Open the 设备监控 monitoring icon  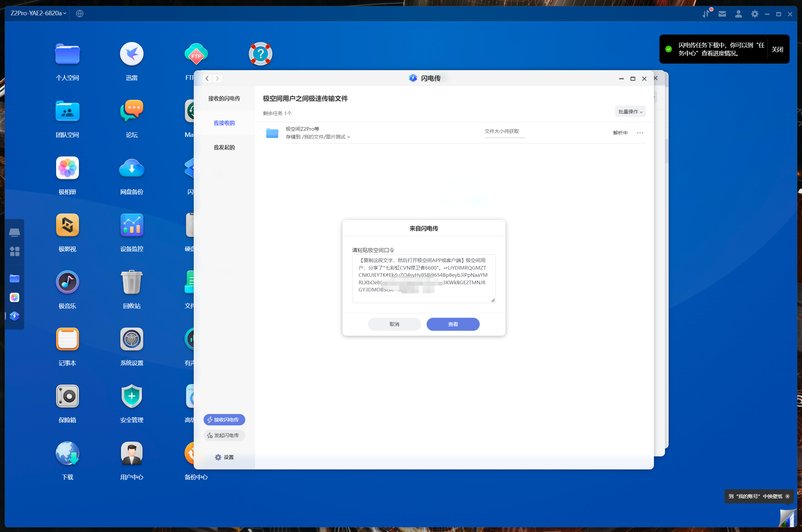point(132,225)
